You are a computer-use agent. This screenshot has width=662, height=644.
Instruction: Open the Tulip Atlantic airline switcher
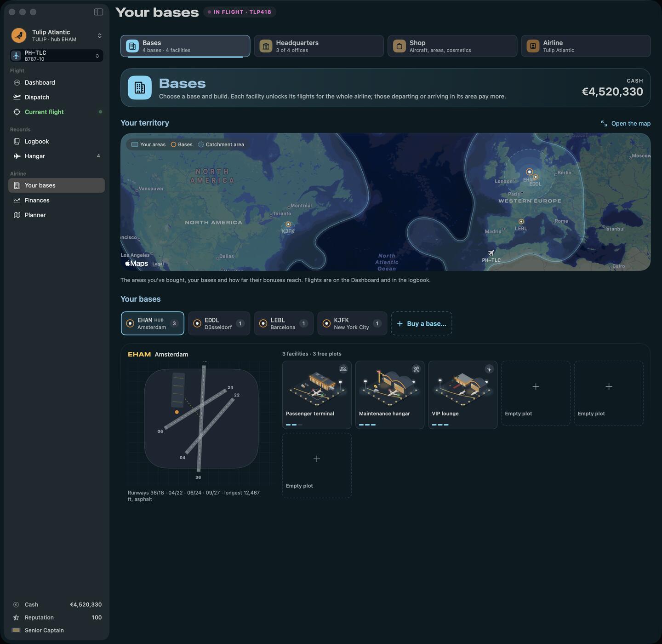(57, 35)
